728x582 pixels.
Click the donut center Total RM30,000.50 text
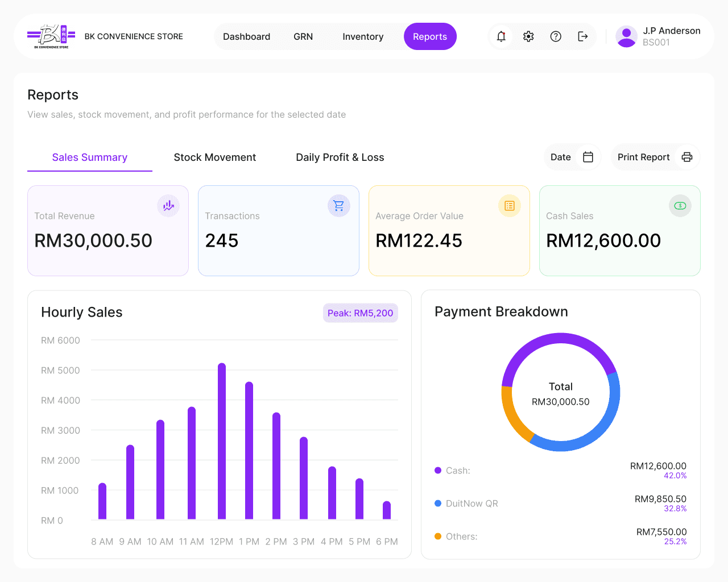(561, 394)
